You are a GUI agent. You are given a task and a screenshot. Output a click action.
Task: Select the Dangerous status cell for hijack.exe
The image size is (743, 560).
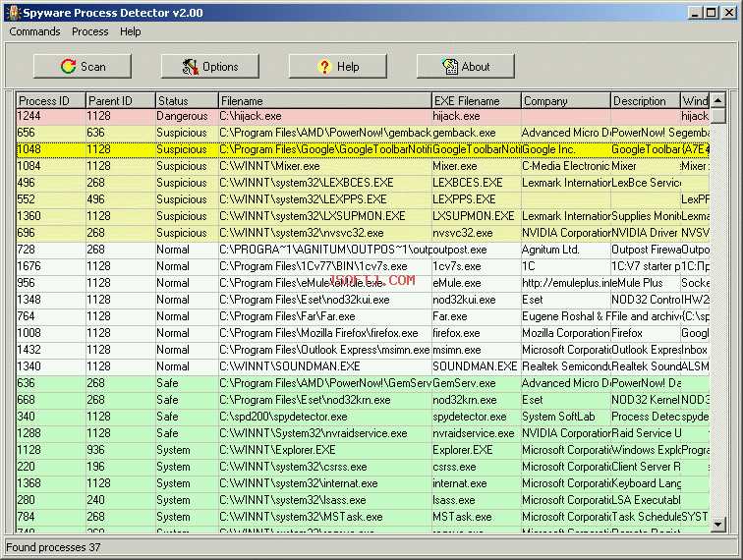[x=187, y=116]
